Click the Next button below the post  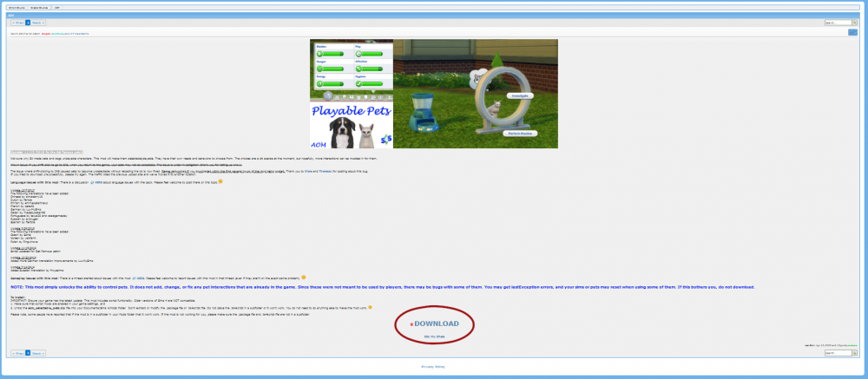(38, 353)
